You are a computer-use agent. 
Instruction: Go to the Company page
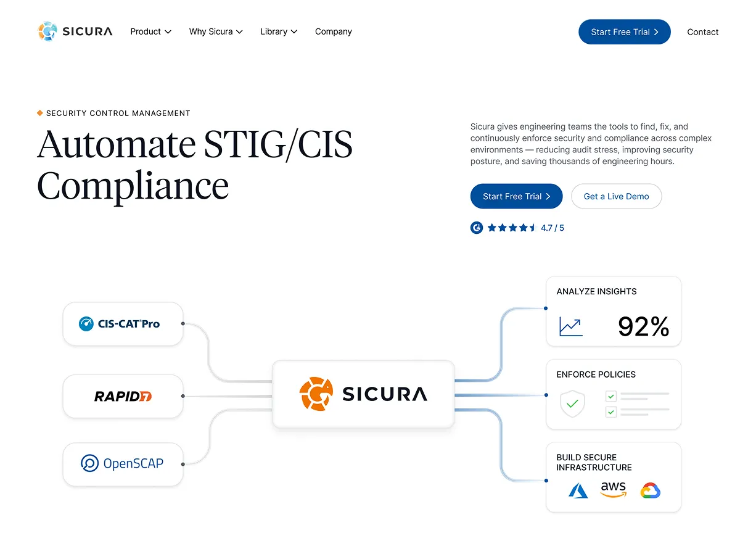(334, 31)
